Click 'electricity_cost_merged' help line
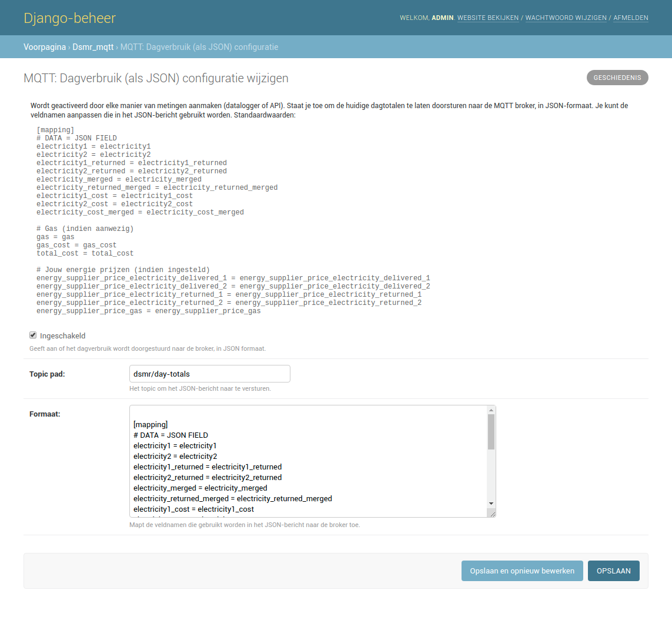 click(x=140, y=213)
